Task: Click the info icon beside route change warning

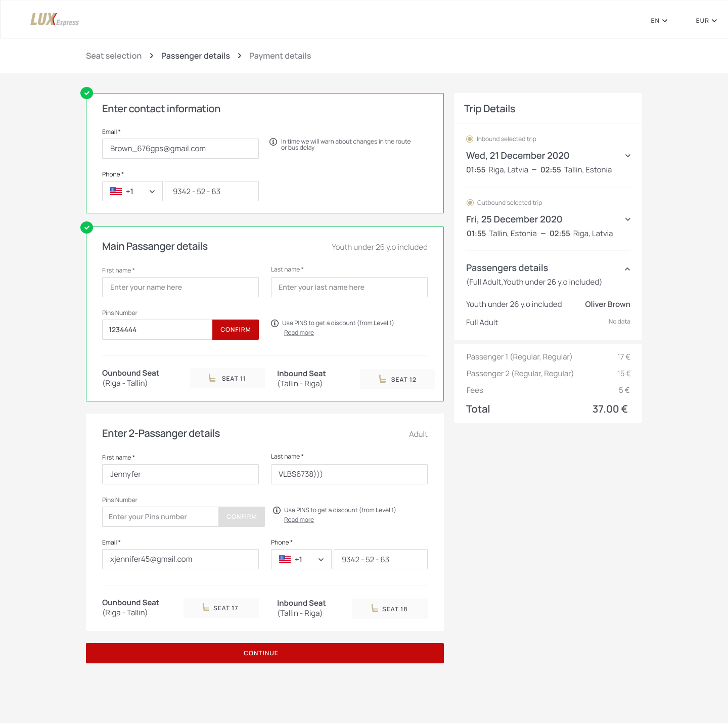Action: (273, 142)
